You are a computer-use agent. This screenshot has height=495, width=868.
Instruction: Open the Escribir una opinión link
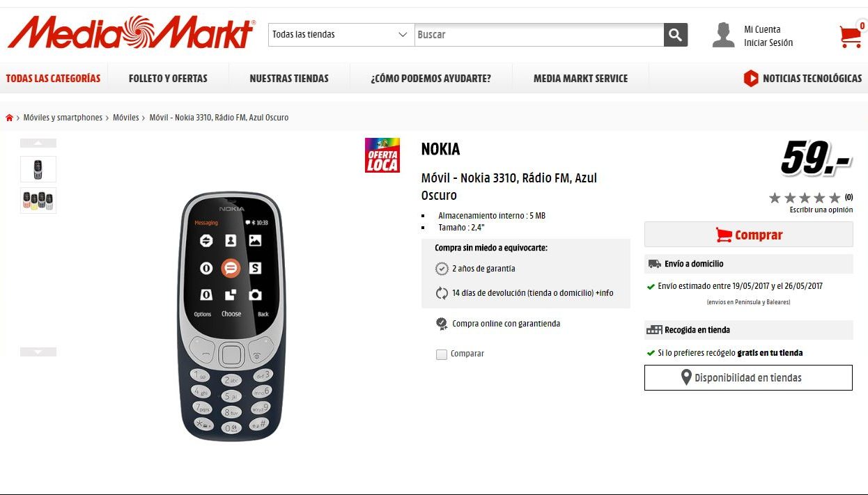(821, 210)
